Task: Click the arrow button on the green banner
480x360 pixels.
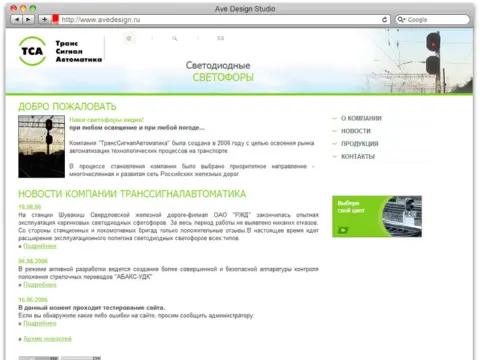Action: point(343,230)
